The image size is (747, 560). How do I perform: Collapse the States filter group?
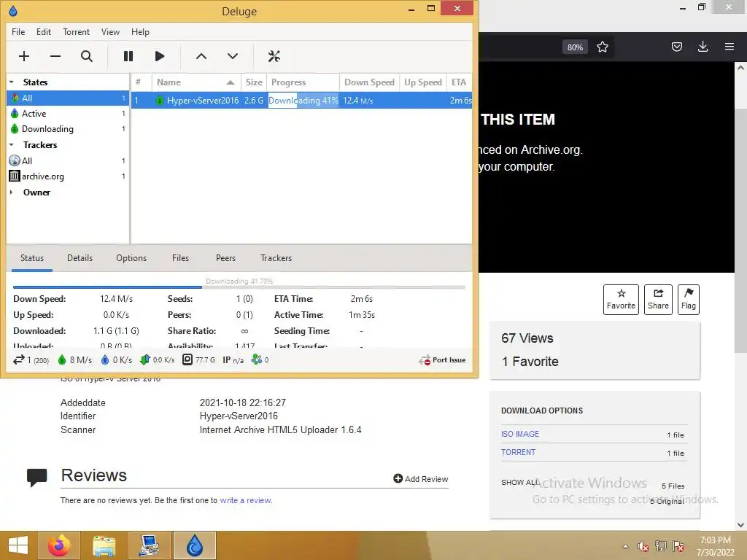(12, 82)
